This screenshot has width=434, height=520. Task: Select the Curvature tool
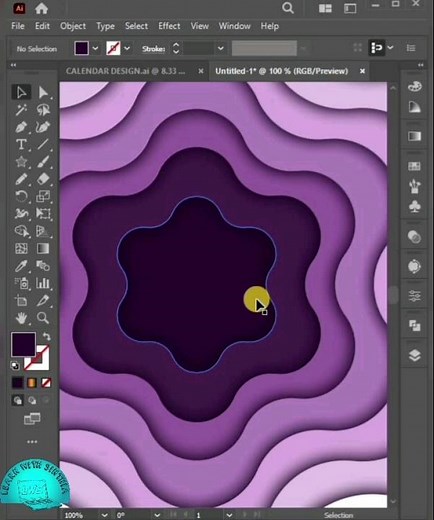pyautogui.click(x=43, y=127)
